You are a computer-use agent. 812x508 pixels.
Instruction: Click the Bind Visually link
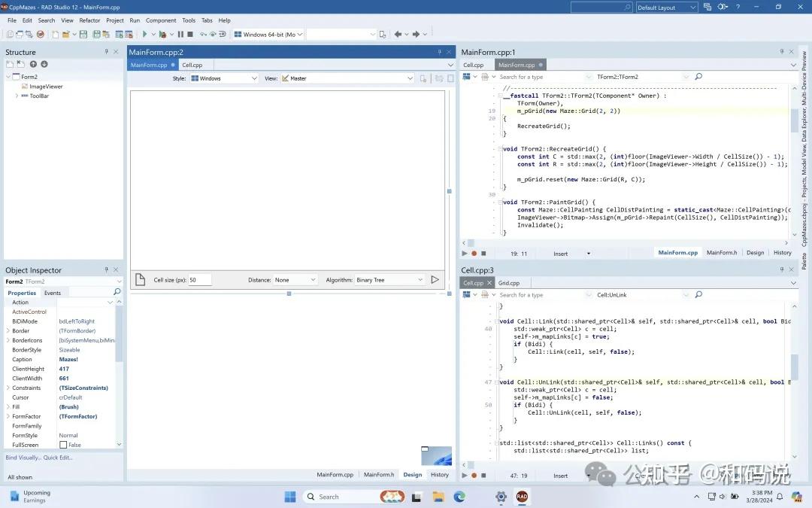coord(22,458)
